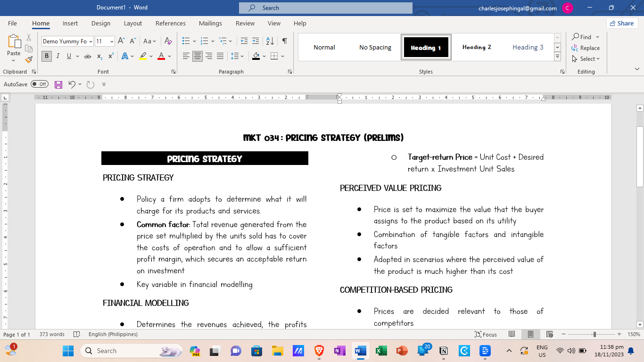Open the File menu
Screen dimensions: 644x362
(x=12, y=23)
